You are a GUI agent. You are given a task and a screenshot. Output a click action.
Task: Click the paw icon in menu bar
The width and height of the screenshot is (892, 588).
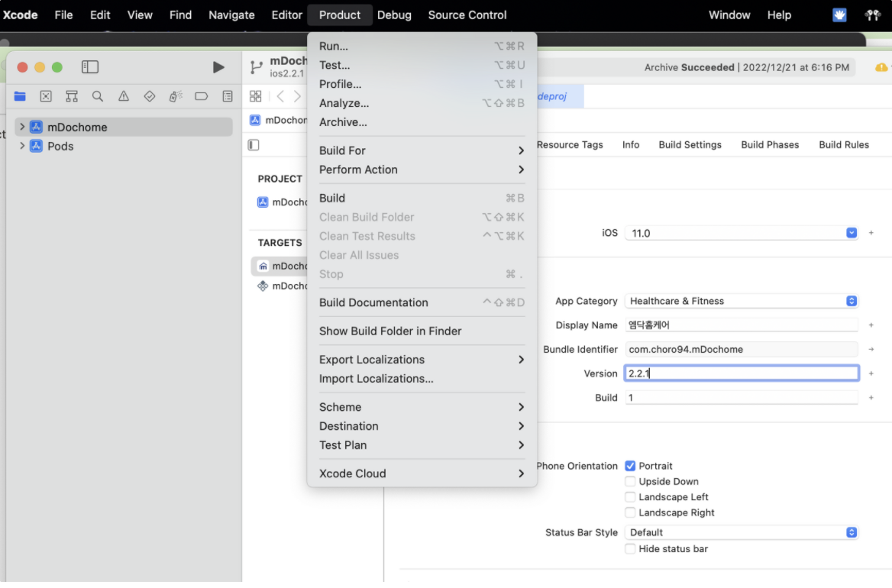coord(839,15)
